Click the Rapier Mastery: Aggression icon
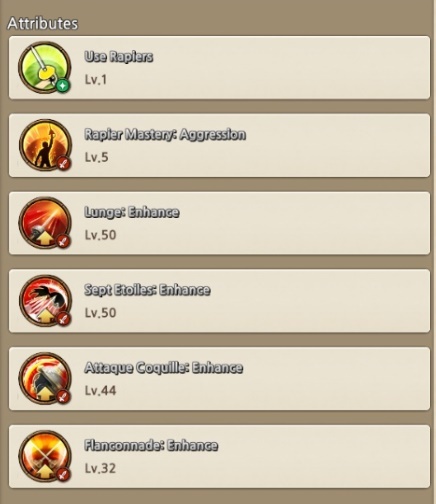The width and height of the screenshot is (436, 504). pos(45,145)
